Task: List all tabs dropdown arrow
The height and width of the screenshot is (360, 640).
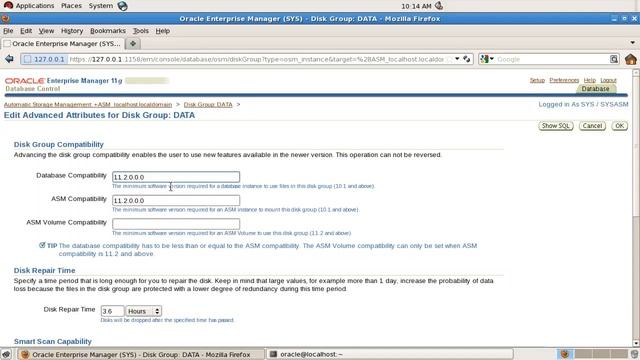Action: (632, 43)
